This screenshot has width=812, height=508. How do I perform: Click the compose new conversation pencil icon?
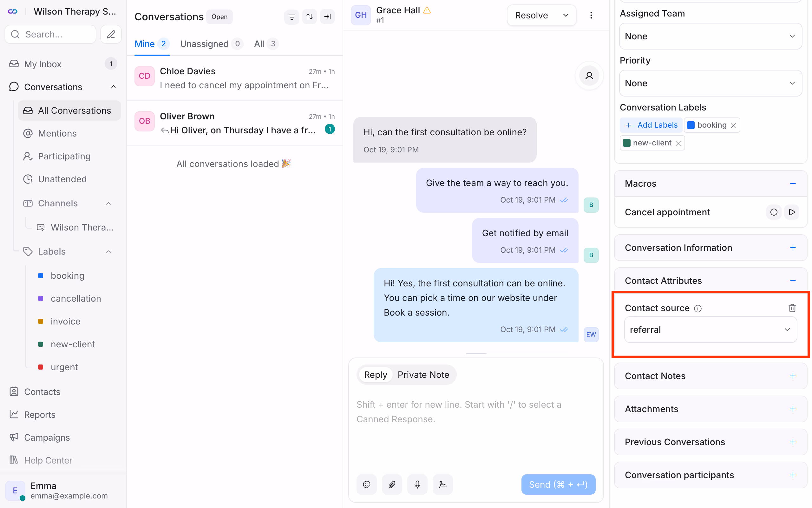(x=111, y=34)
